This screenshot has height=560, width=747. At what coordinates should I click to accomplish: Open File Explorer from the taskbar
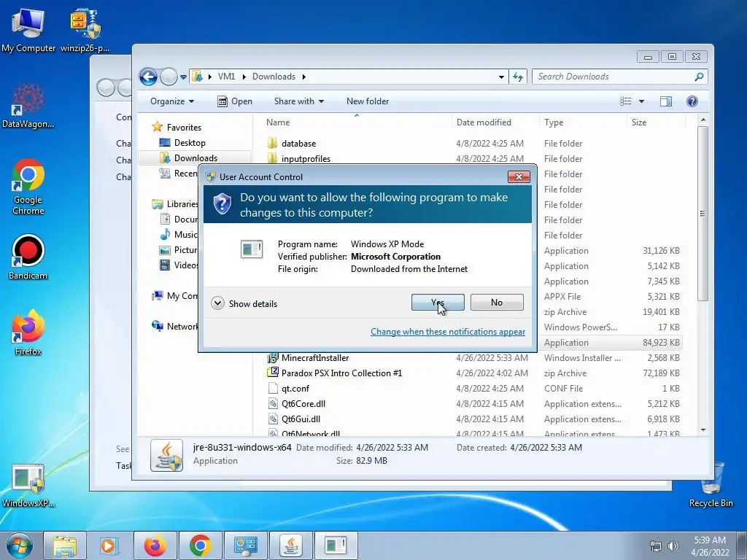tap(65, 545)
